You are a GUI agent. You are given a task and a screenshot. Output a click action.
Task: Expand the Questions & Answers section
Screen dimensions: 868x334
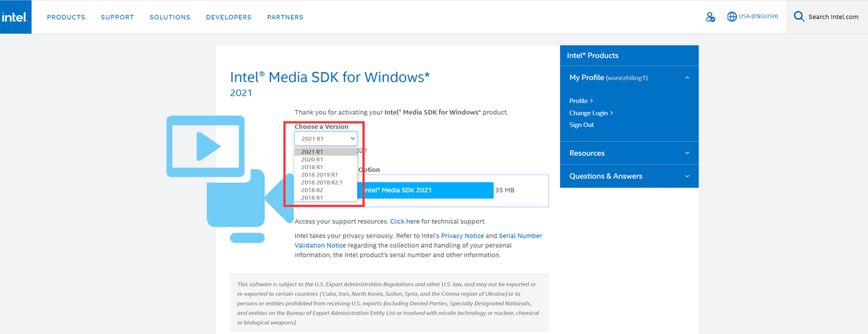point(629,177)
